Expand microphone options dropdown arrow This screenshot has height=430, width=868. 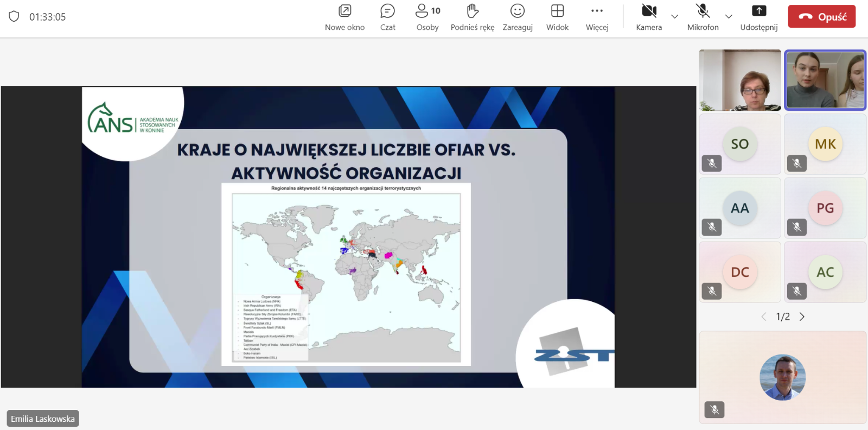coord(729,16)
